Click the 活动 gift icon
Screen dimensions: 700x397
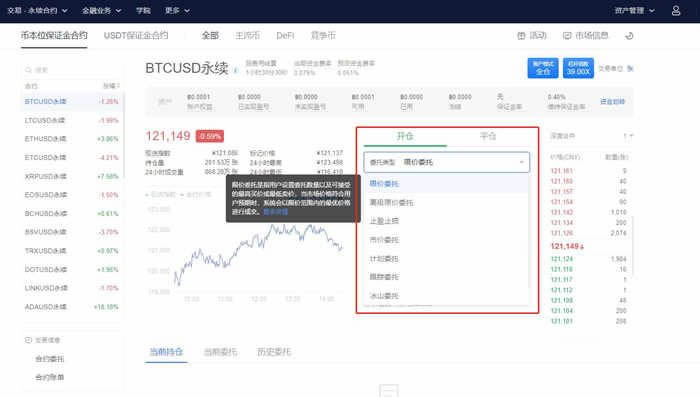point(521,36)
